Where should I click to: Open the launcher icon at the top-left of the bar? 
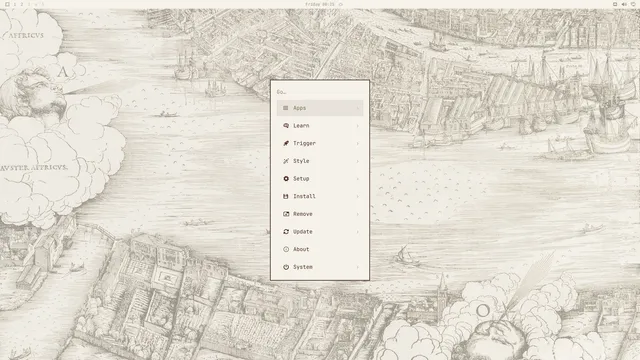(7, 4)
